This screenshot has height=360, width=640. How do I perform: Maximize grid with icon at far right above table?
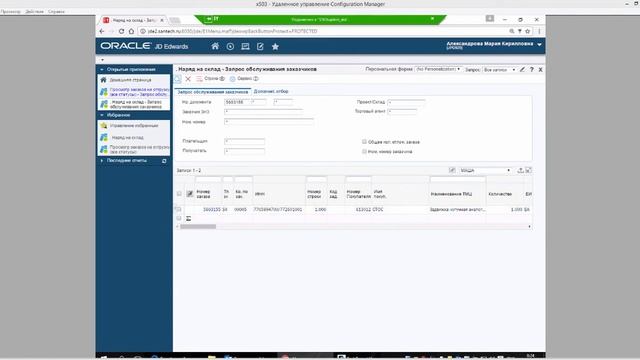(528, 170)
